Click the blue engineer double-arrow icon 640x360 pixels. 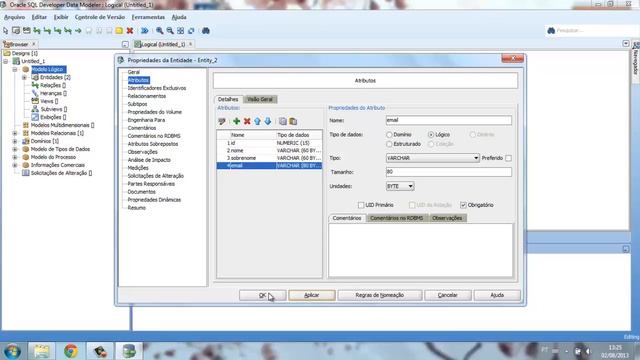144,31
